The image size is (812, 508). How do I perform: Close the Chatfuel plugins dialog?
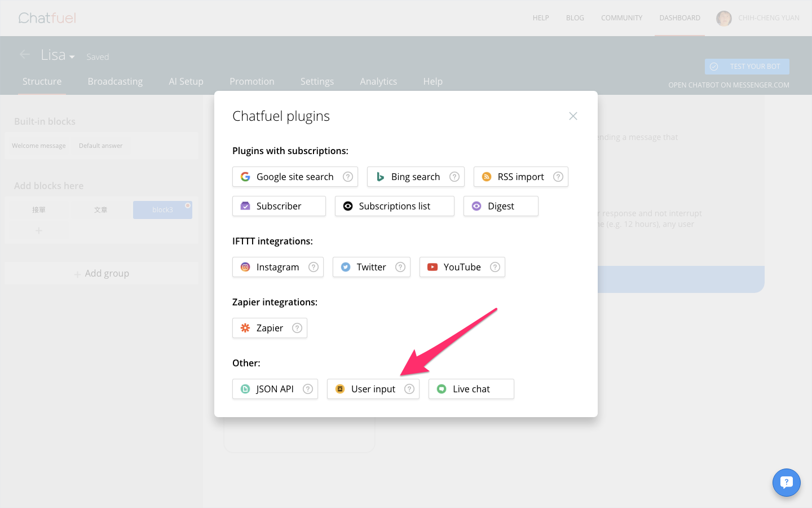tap(573, 116)
